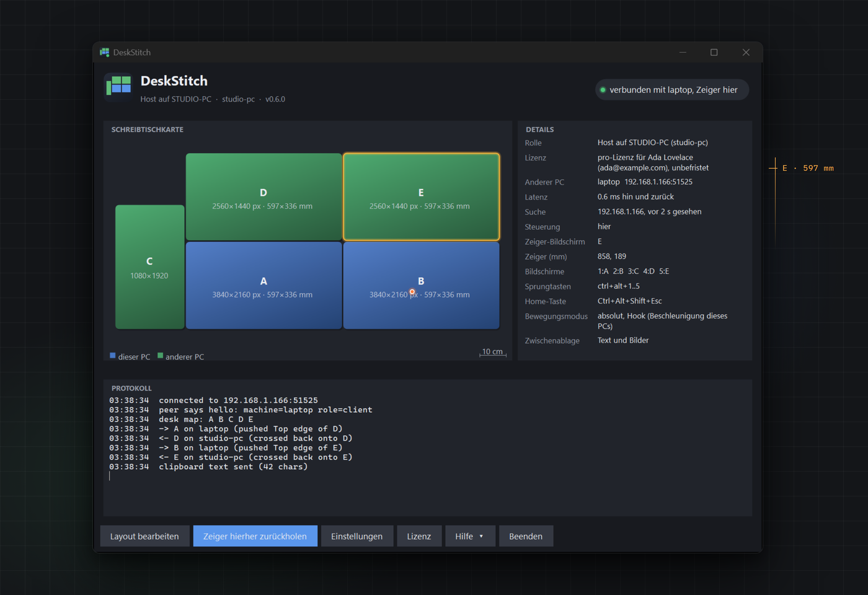Click log line 'connected to 192.168.1.166:51525'

[x=238, y=400]
